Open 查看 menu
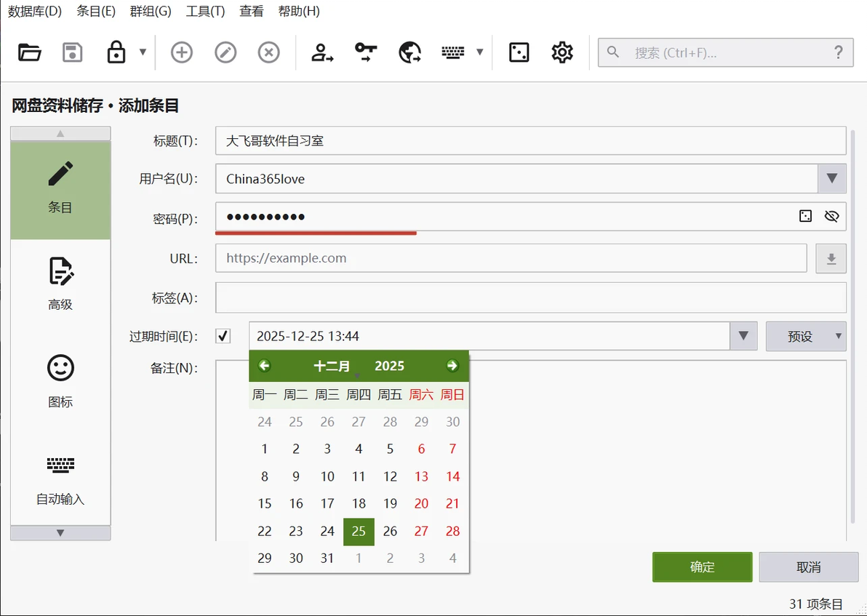The width and height of the screenshot is (867, 616). pyautogui.click(x=252, y=11)
